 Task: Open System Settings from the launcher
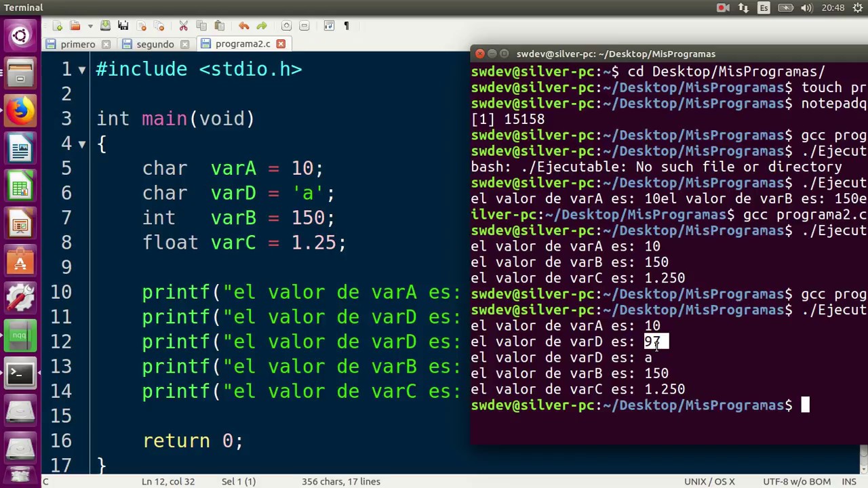20,298
